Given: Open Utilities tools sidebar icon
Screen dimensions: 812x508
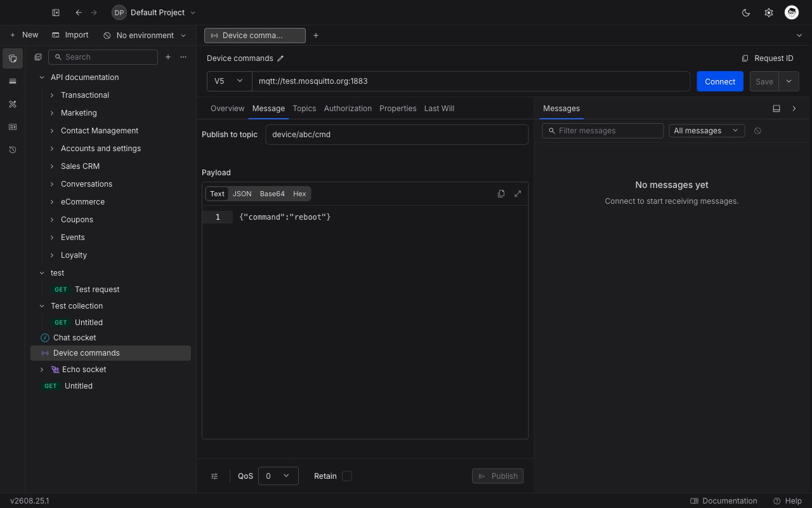Looking at the screenshot, I should point(13,104).
